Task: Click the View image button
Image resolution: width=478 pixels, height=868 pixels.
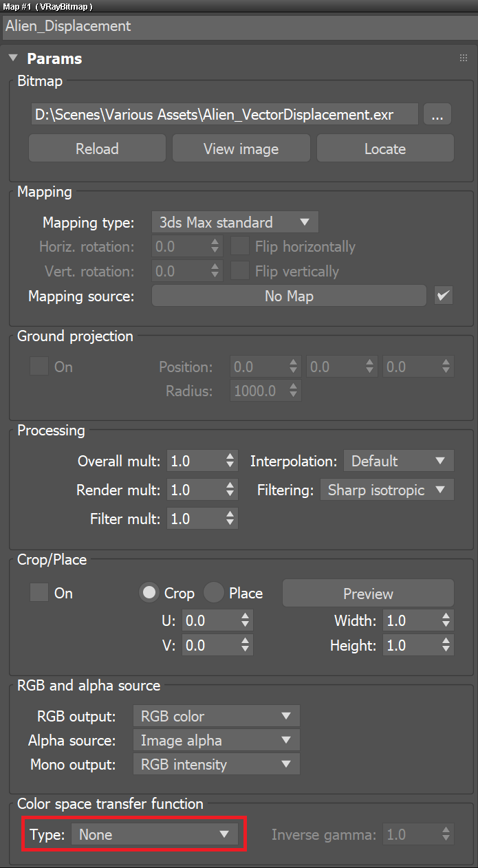Action: point(241,148)
